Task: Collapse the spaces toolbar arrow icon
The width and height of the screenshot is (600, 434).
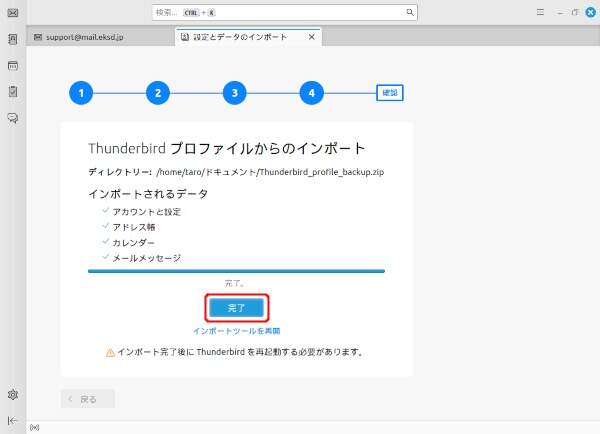Action: (13, 421)
